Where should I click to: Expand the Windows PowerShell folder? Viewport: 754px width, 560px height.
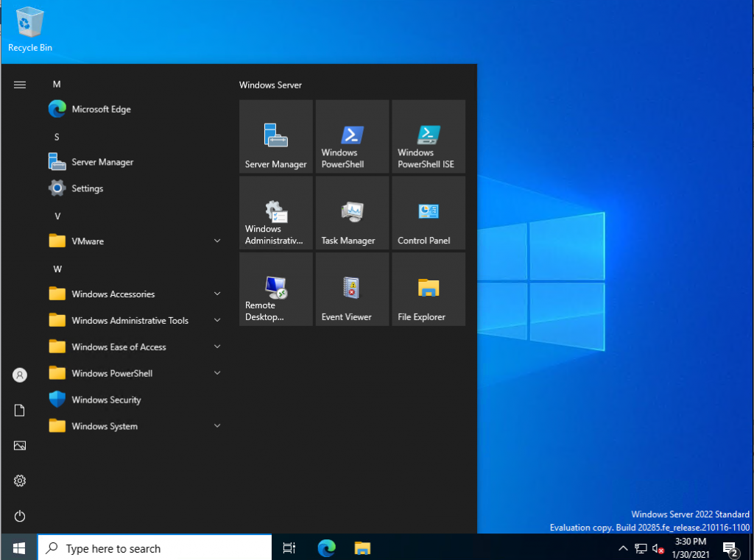135,374
